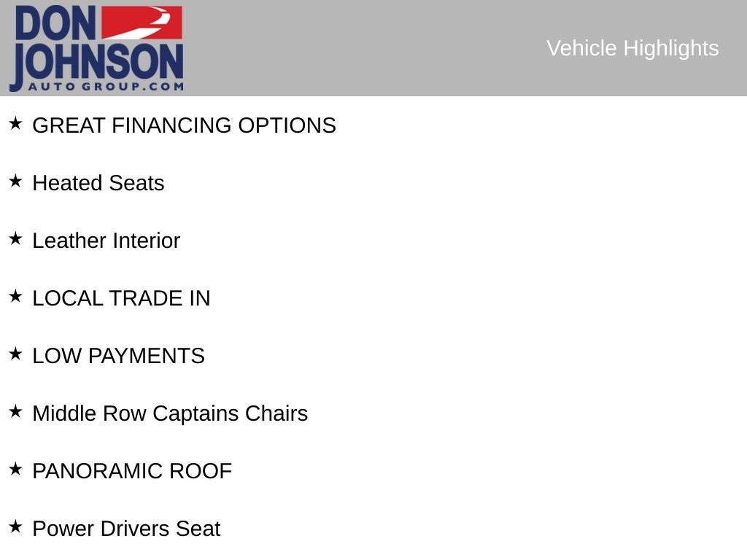Screen dimensions: 747x560
Task: Click the JOHNSON word in the logo
Action: 98,61
